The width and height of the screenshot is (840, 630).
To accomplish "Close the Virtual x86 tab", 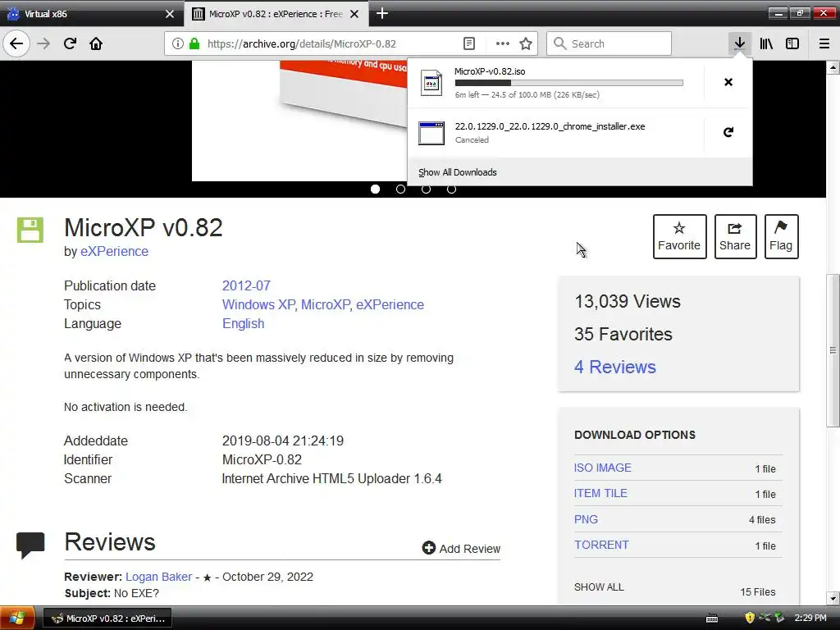I will click(x=169, y=14).
